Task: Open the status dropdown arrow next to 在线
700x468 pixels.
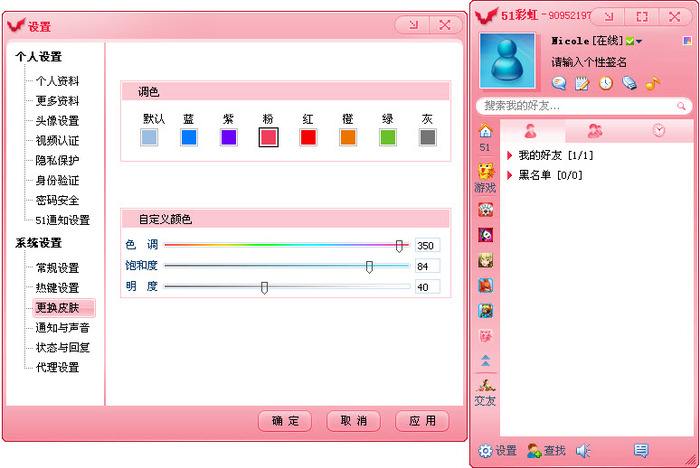Action: pyautogui.click(x=639, y=42)
